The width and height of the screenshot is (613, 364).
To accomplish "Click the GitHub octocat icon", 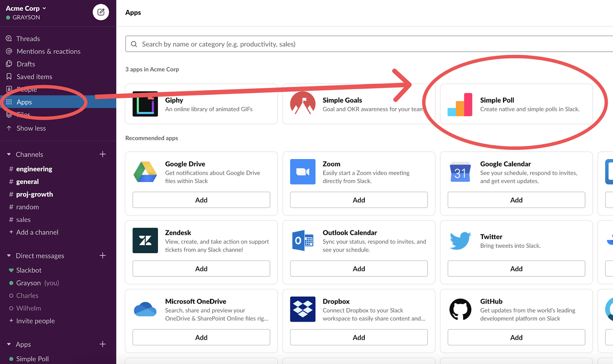I will (460, 309).
